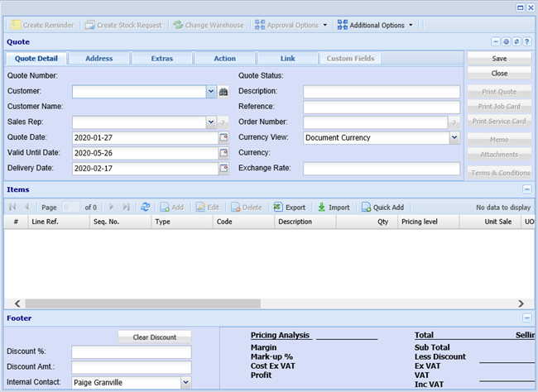The width and height of the screenshot is (538, 392).
Task: Open the Delivery Date calendar picker
Action: click(x=223, y=169)
